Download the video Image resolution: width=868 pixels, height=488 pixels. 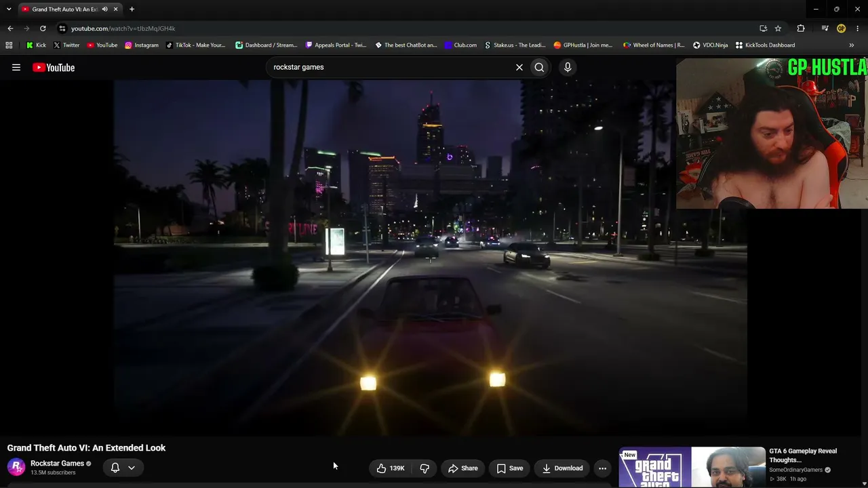(562, 468)
